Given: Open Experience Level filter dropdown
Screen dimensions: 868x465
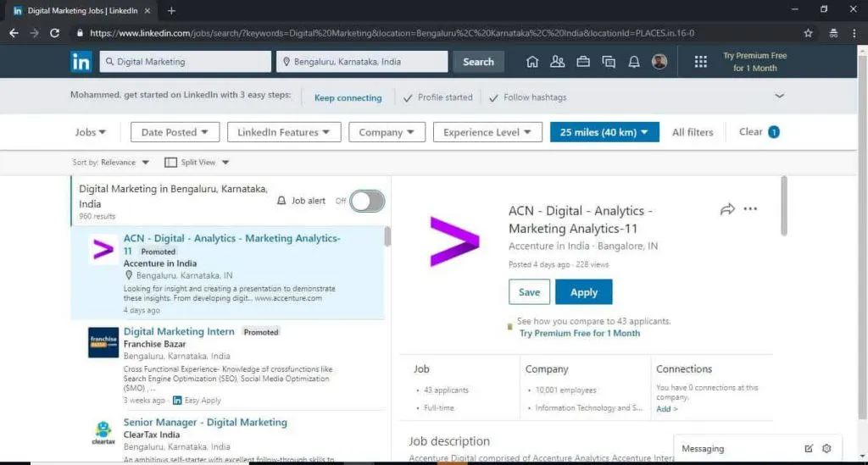Looking at the screenshot, I should tap(487, 132).
